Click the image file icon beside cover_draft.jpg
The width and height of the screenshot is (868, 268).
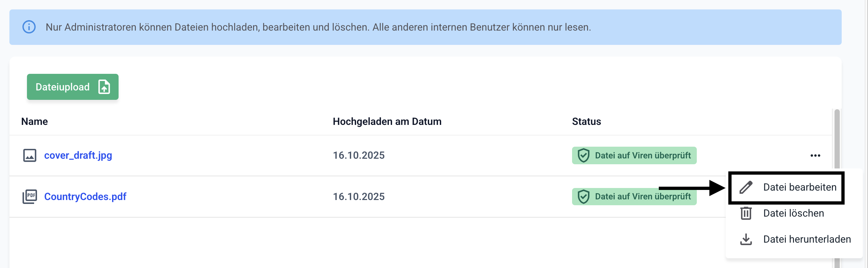pos(30,155)
